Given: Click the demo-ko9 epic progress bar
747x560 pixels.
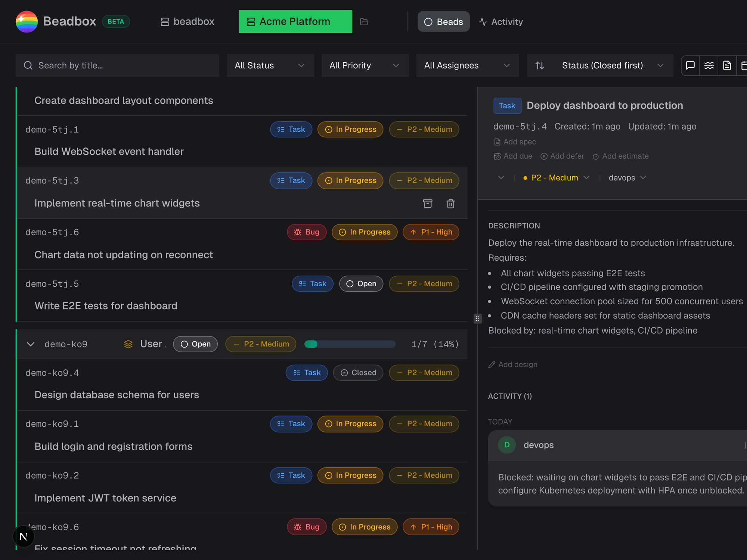Looking at the screenshot, I should pyautogui.click(x=350, y=344).
